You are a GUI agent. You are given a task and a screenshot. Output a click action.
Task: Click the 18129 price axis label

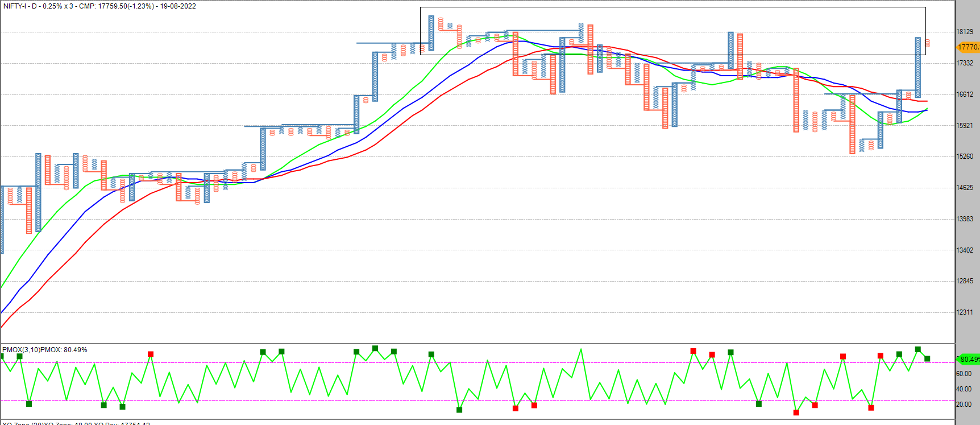click(x=965, y=32)
